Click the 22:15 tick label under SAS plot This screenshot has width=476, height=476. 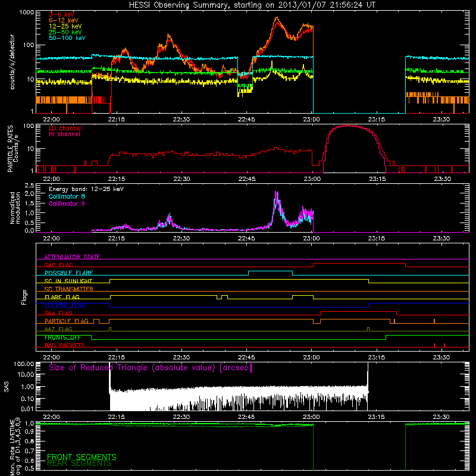pyautogui.click(x=116, y=417)
